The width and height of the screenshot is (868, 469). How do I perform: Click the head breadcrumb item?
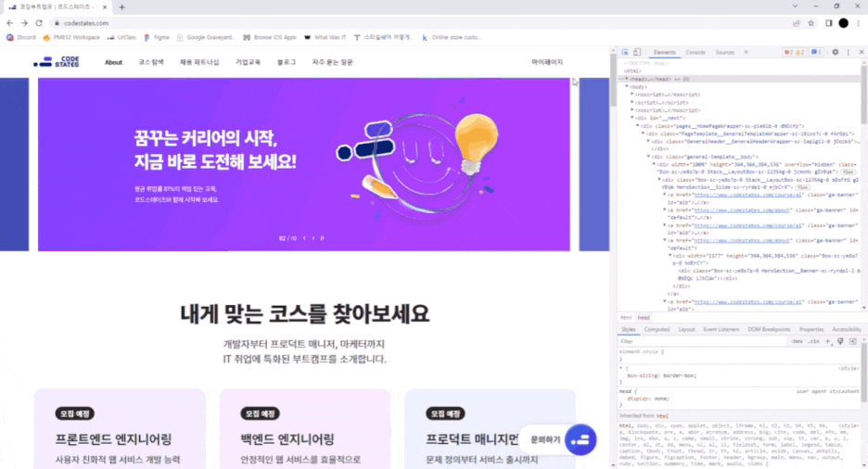pyautogui.click(x=644, y=318)
